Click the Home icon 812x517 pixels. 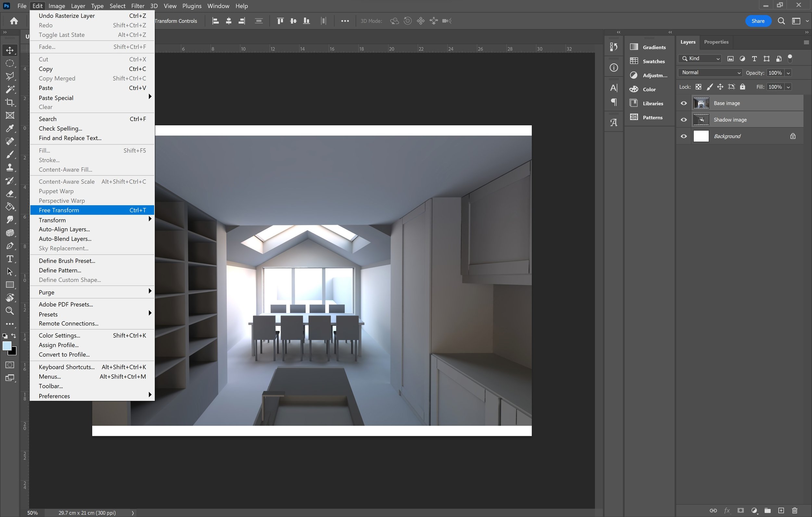14,21
